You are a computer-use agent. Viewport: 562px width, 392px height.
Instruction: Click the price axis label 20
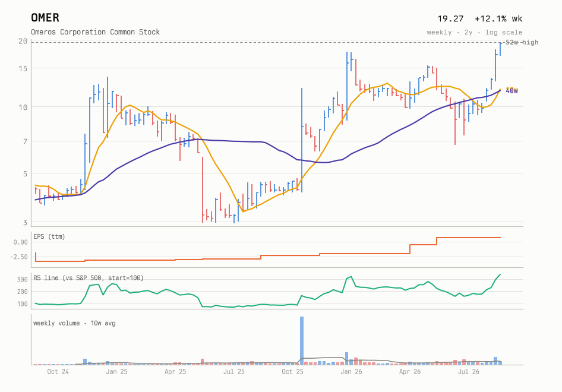click(x=23, y=41)
